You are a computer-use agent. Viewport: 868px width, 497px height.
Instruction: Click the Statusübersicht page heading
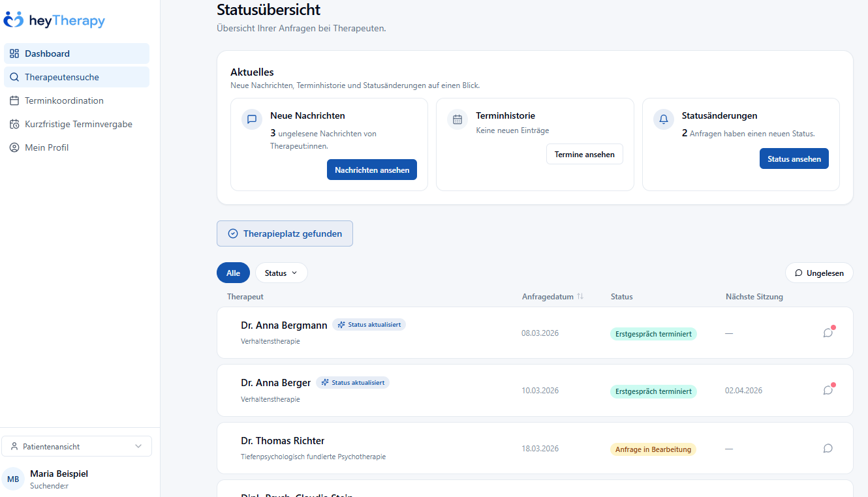pos(269,10)
